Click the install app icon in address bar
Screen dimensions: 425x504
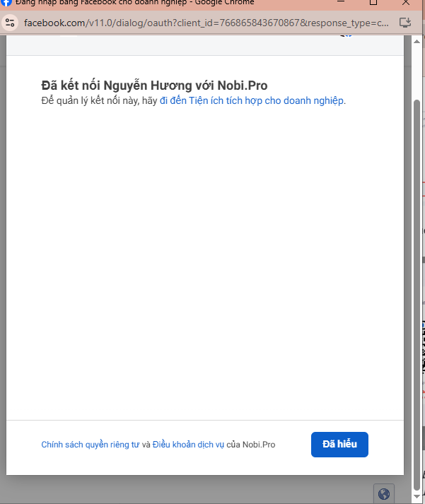[x=405, y=23]
